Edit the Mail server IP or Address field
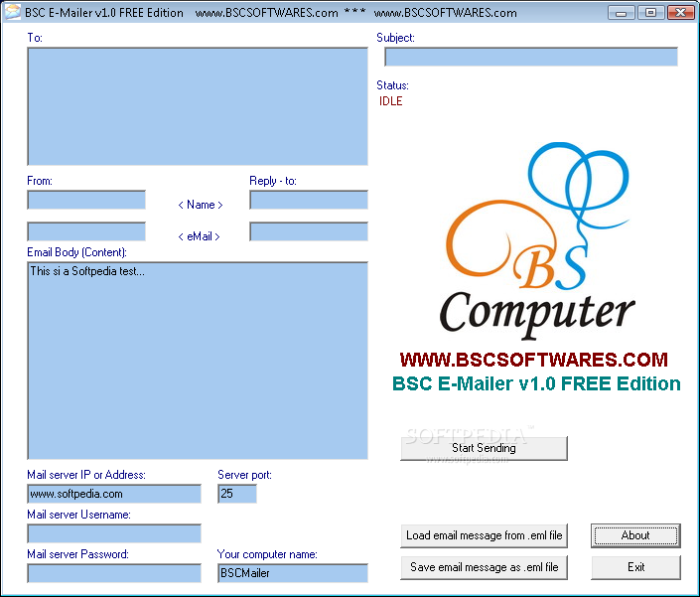Image resolution: width=700 pixels, height=597 pixels. 114,494
